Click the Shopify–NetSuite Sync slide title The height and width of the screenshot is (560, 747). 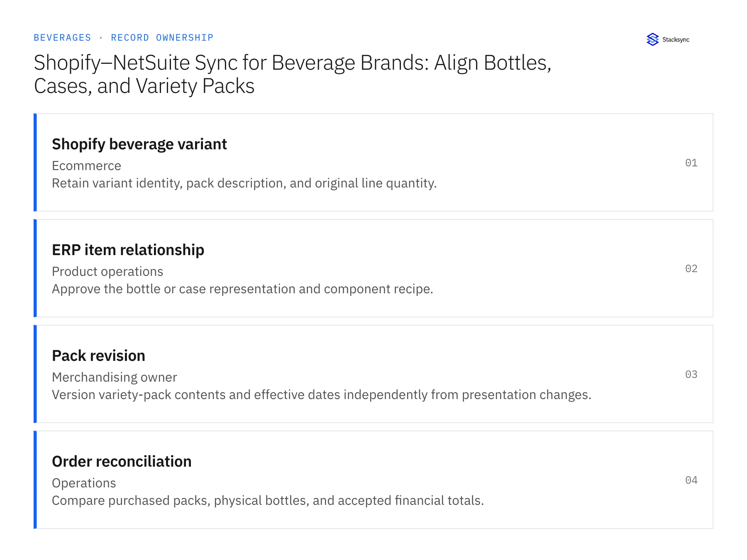[x=293, y=74]
